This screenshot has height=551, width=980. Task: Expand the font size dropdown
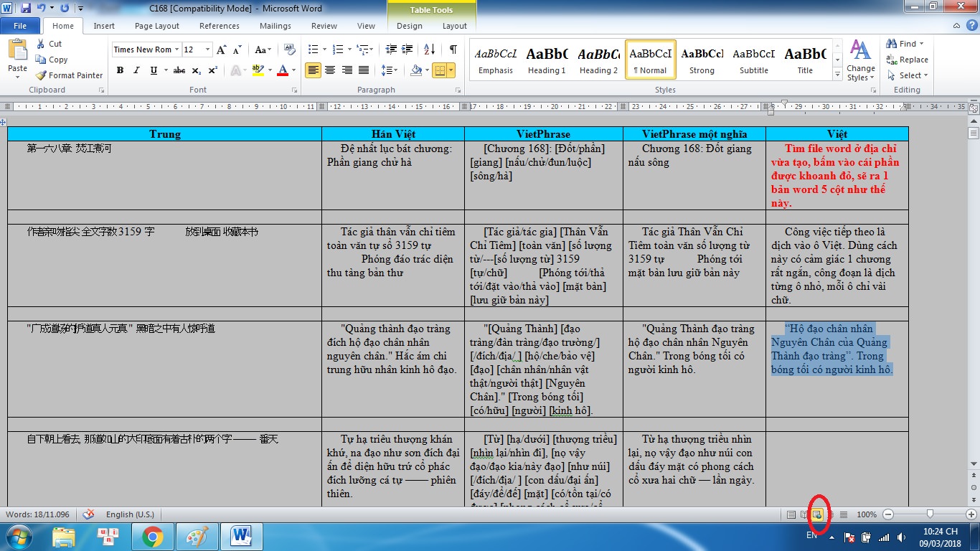tap(208, 50)
